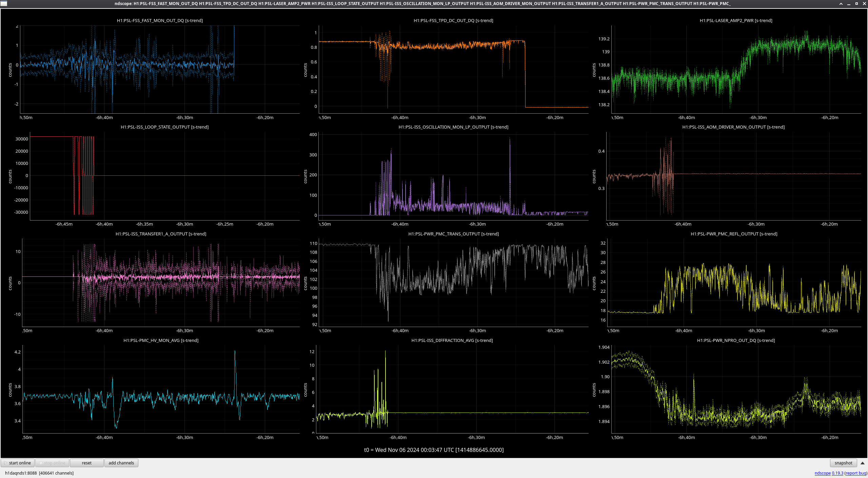Viewport: 868px width, 478px height.
Task: Minimize the ndscope window
Action: (849, 4)
